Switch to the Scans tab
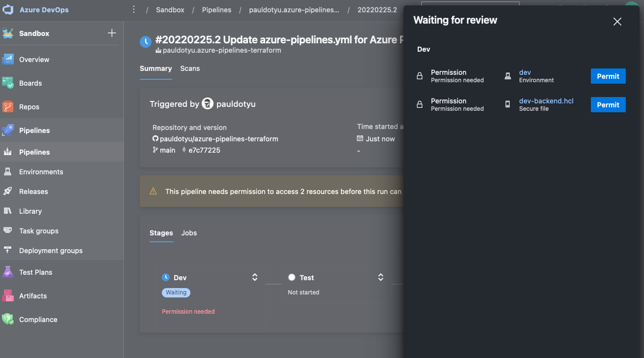The height and width of the screenshot is (358, 644). (x=190, y=68)
